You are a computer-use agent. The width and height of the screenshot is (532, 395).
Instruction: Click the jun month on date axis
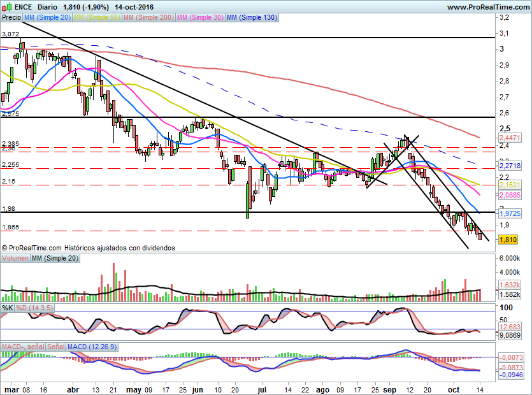[x=198, y=389]
